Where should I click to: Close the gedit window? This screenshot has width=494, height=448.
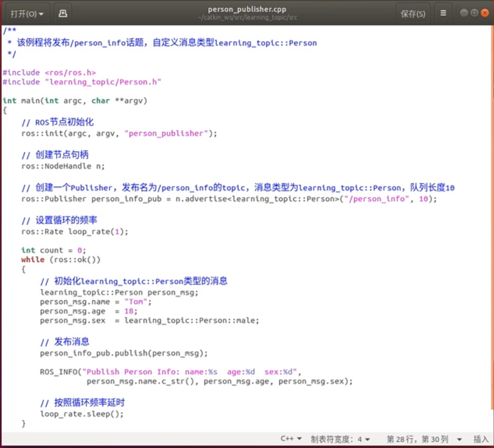[485, 13]
